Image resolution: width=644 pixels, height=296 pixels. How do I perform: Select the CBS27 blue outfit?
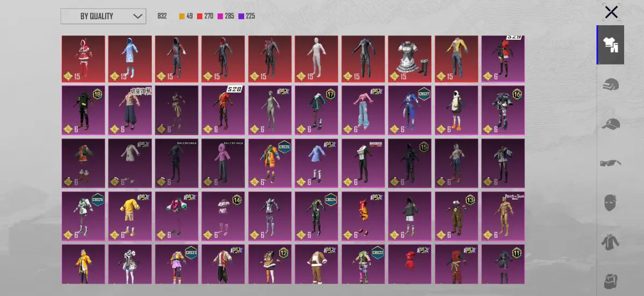[x=410, y=110]
